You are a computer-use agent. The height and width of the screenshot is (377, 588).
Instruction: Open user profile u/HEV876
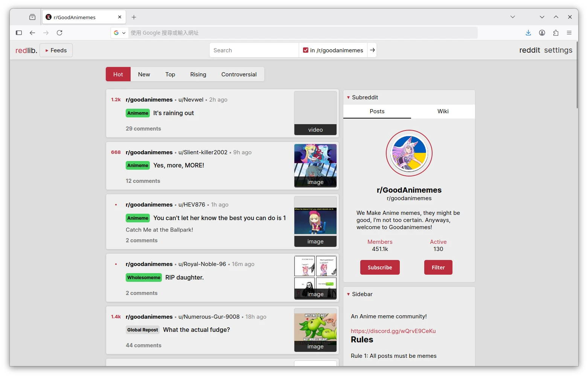pyautogui.click(x=192, y=205)
